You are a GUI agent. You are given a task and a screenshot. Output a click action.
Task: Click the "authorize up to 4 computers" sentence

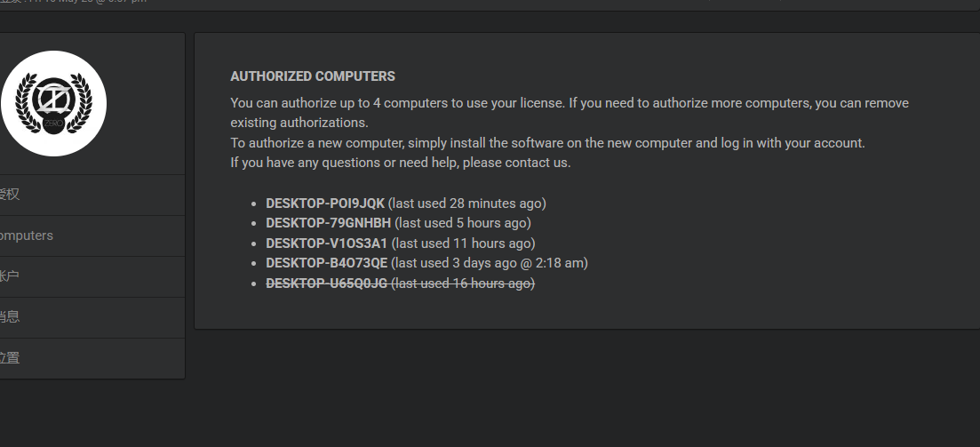tap(397, 102)
